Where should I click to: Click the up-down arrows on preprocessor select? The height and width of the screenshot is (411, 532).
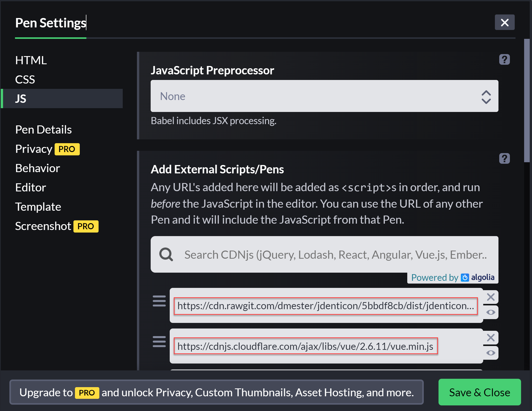pyautogui.click(x=486, y=97)
